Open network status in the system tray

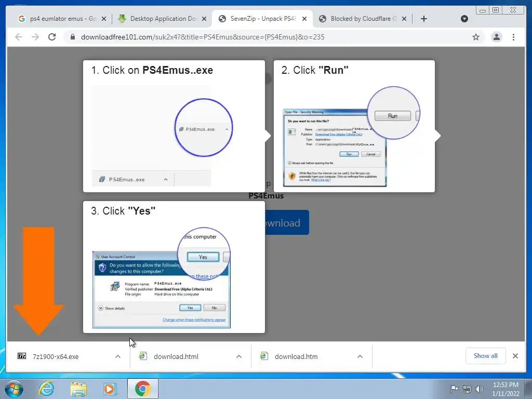click(x=467, y=389)
